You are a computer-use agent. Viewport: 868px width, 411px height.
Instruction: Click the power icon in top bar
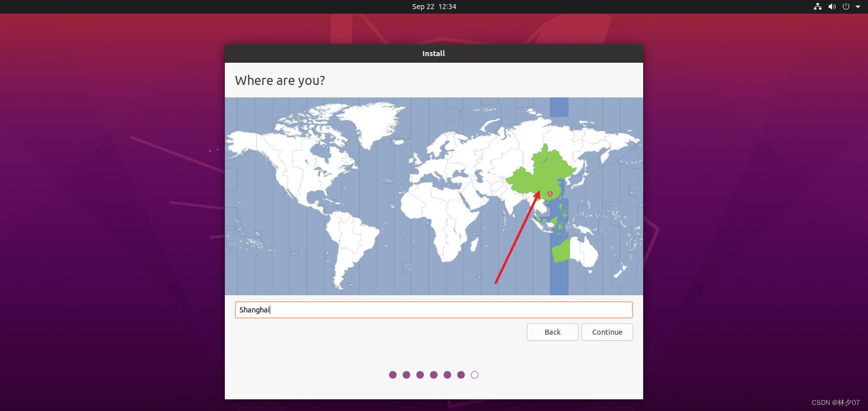click(x=846, y=7)
